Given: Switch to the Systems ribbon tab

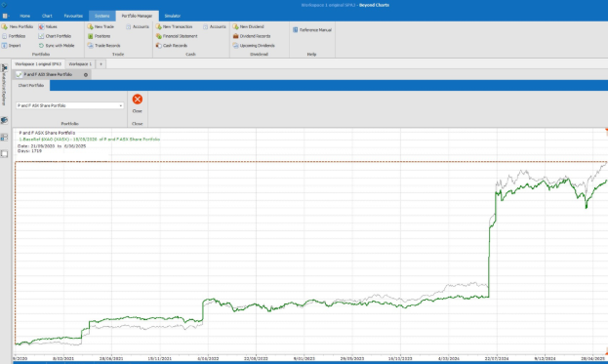Looking at the screenshot, I should point(101,16).
